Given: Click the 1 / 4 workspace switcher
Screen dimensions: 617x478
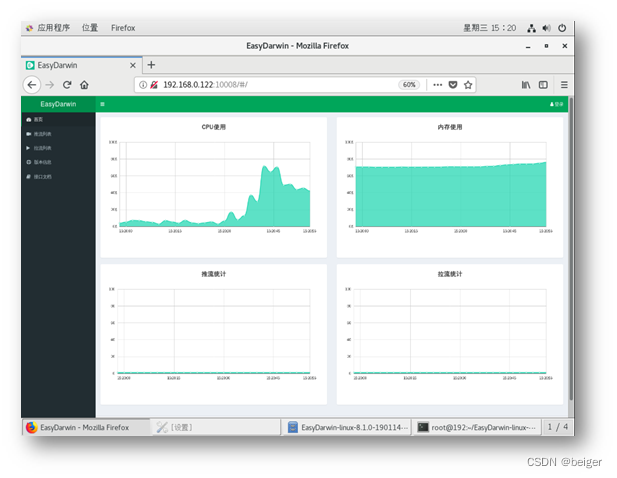Looking at the screenshot, I should tap(558, 427).
